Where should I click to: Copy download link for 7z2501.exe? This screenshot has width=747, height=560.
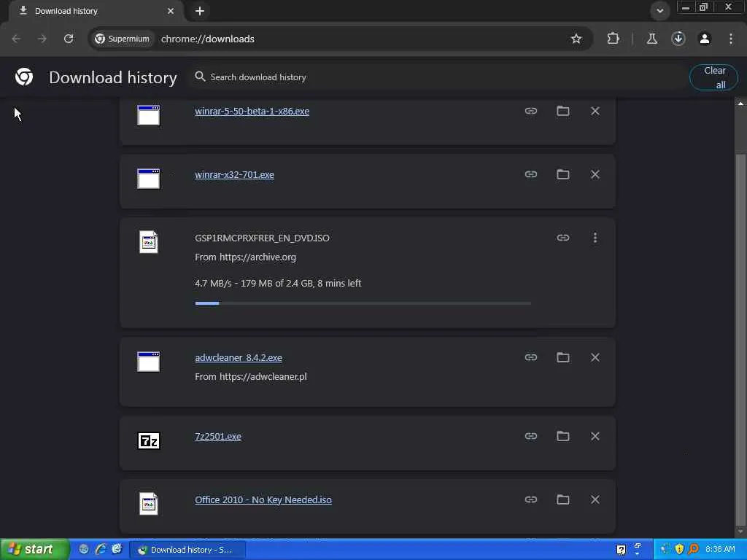(x=531, y=436)
